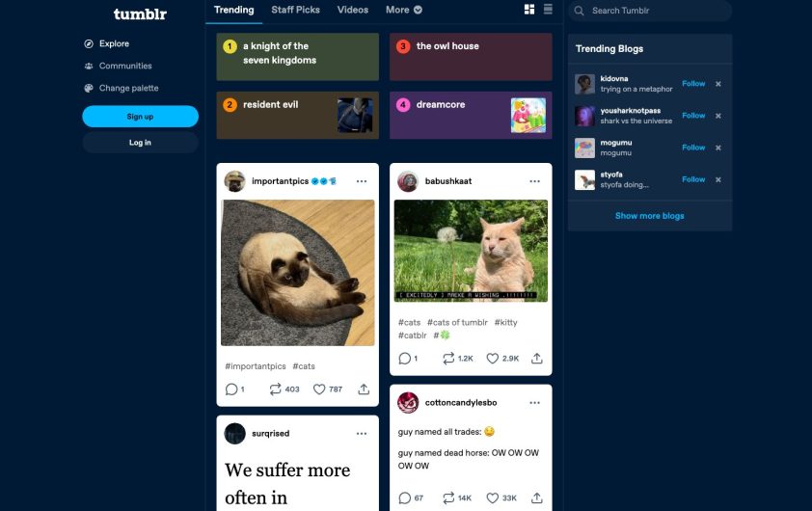812x511 pixels.
Task: Open options menu on babushkaat post
Action: point(535,181)
